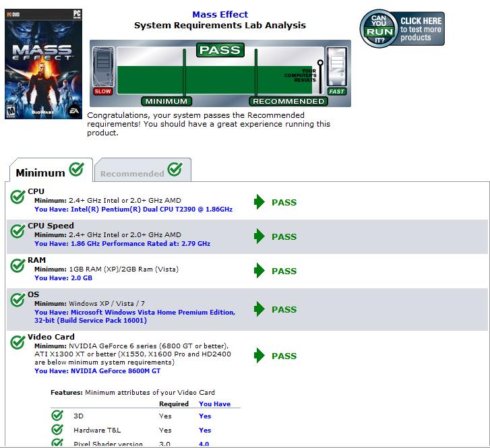
Task: Select the Minimum tab
Action: coord(51,170)
